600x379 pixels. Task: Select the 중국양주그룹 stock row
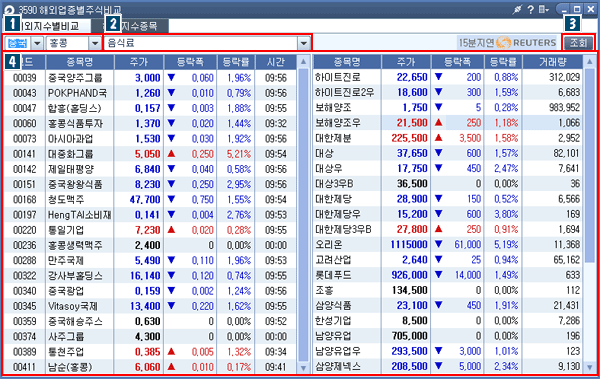[x=150, y=78]
